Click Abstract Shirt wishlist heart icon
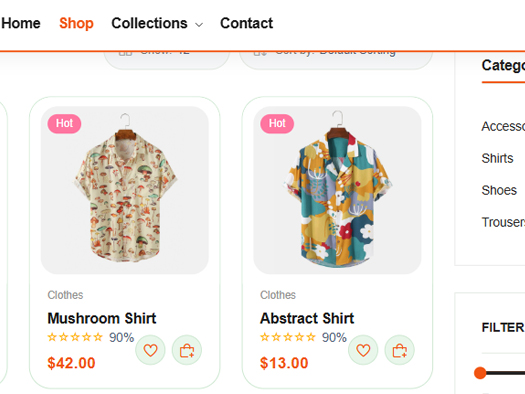Viewport: 525px width, 394px height. pyautogui.click(x=363, y=350)
